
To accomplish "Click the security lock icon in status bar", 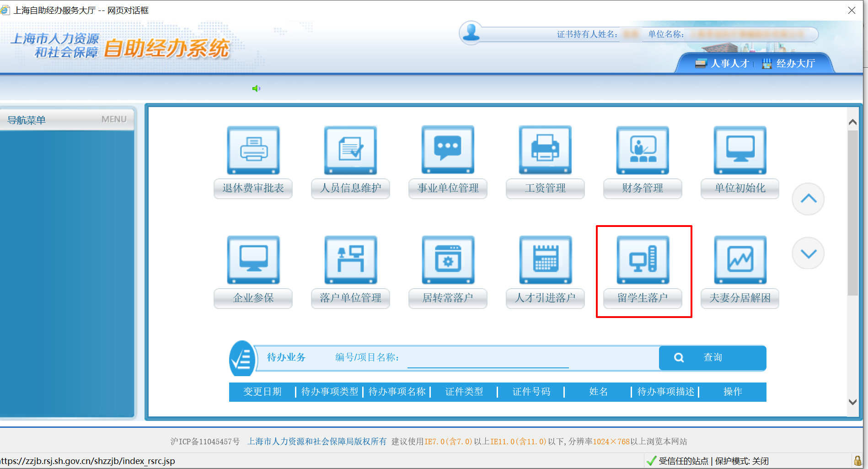I will pos(857,461).
